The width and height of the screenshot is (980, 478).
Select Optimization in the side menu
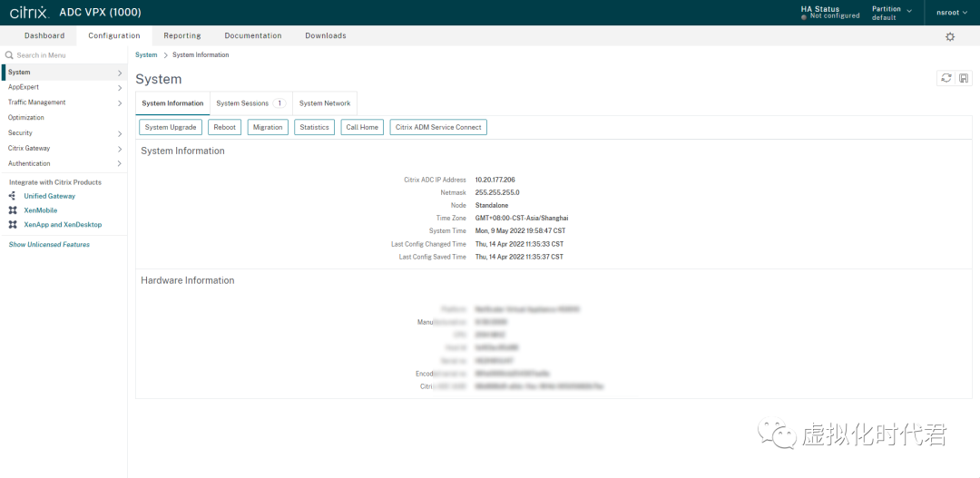click(x=64, y=118)
